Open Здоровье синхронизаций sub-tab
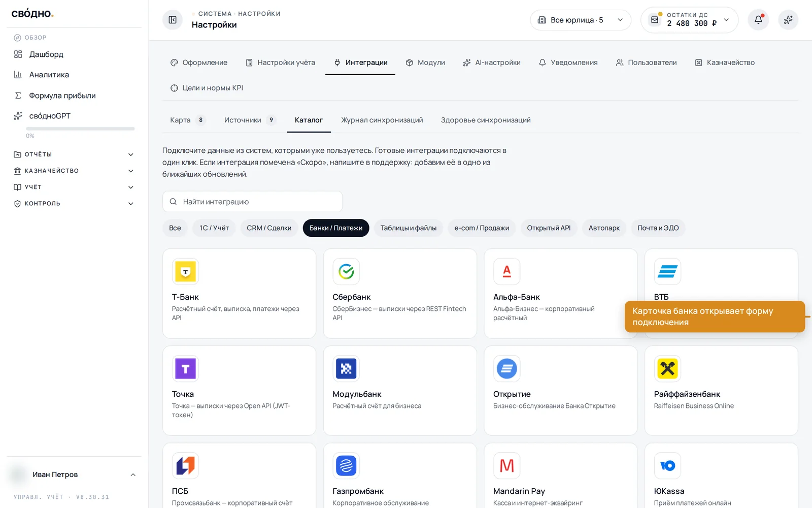Viewport: 812px width, 508px height. pyautogui.click(x=486, y=120)
